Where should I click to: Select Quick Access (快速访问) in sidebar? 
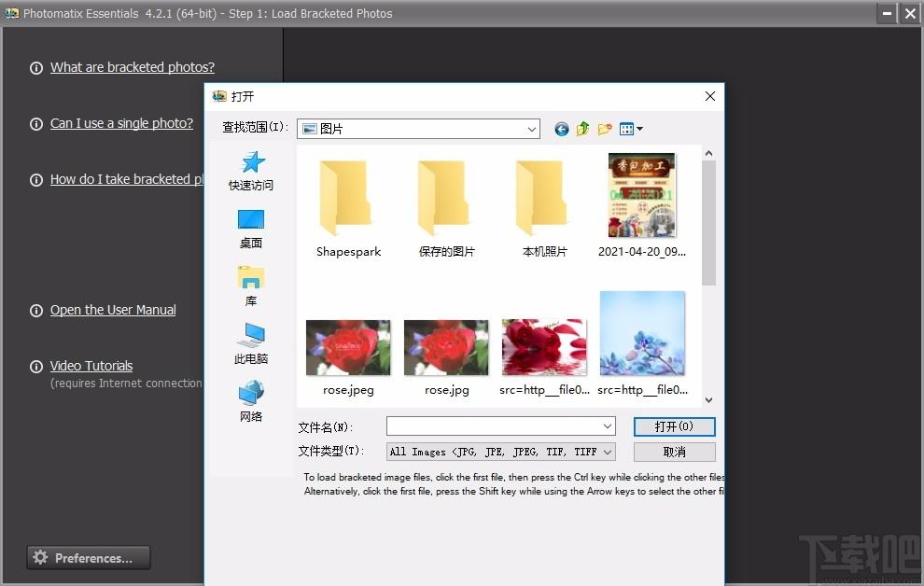pos(251,172)
